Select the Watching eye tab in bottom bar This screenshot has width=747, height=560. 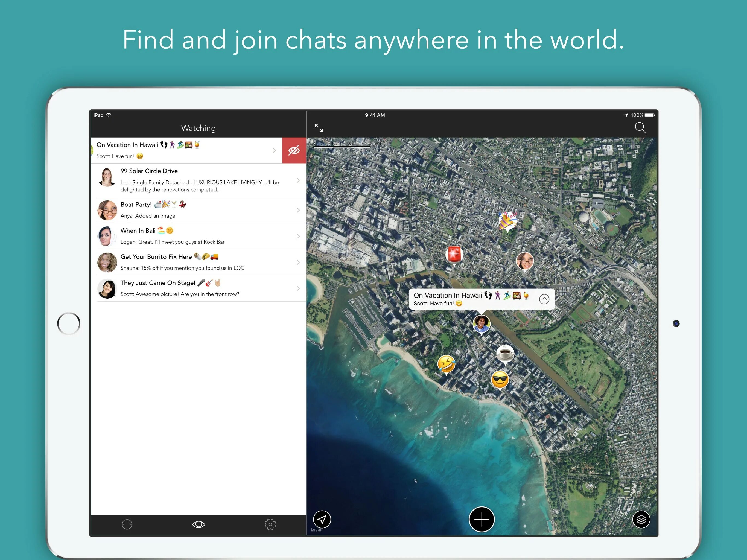tap(199, 524)
